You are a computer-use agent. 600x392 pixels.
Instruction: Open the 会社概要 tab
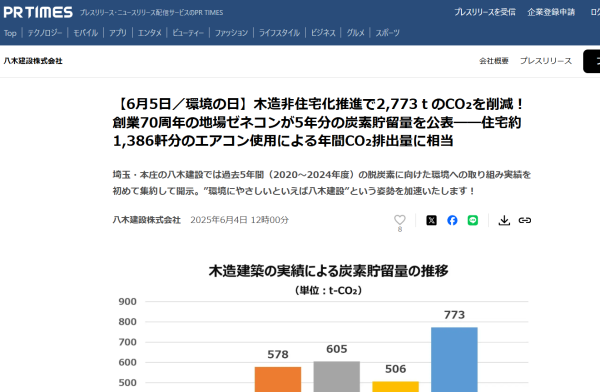pyautogui.click(x=494, y=61)
